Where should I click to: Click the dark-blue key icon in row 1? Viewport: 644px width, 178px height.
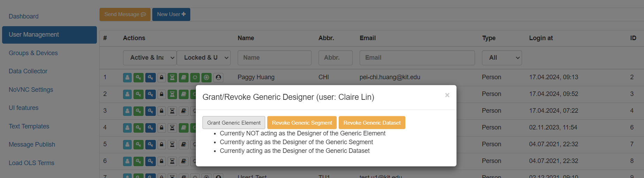coord(150,77)
